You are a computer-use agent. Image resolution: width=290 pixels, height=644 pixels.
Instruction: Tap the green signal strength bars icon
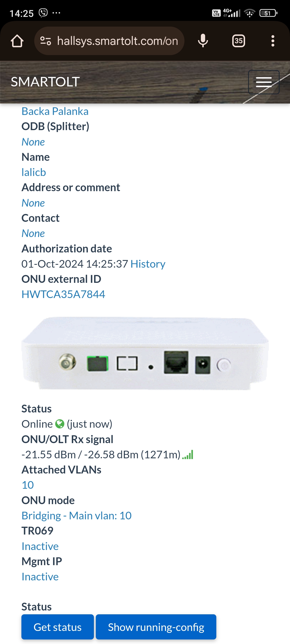(x=188, y=455)
